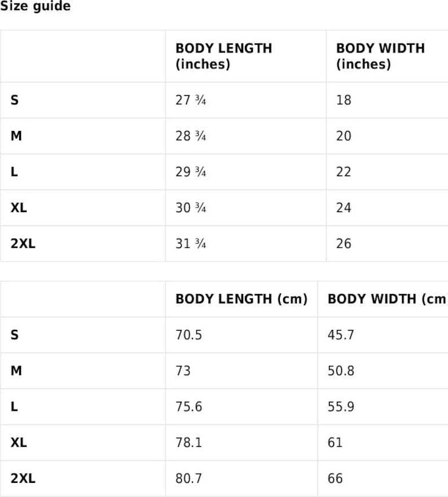This screenshot has height=497, width=448.
Task: Click the 75.6 cm body length cell
Action: click(188, 407)
